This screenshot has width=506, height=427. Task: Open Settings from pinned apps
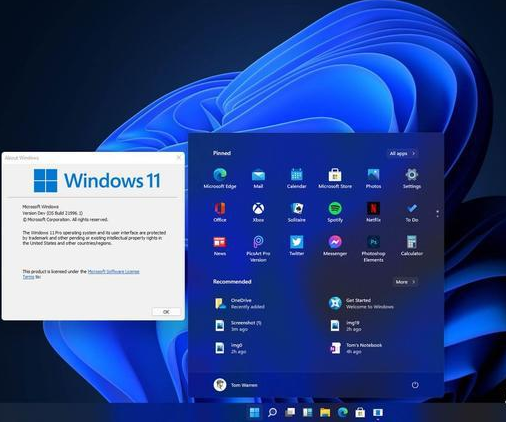click(412, 178)
